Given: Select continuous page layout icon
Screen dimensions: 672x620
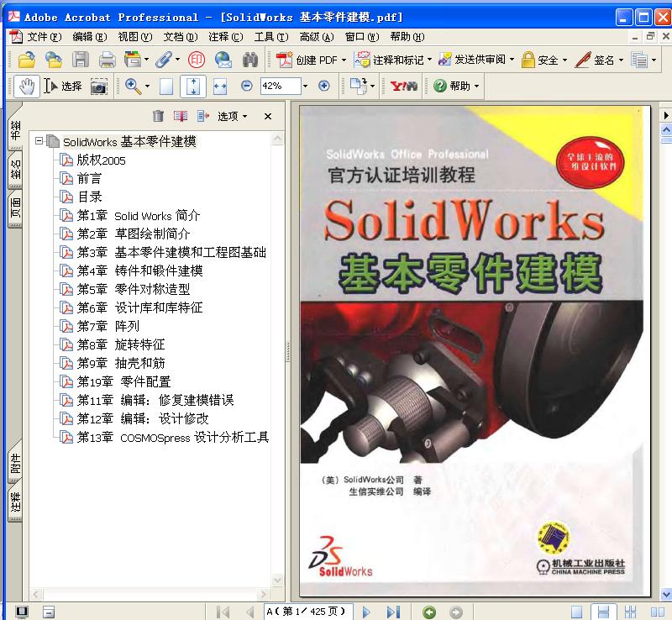Looking at the screenshot, I should 603,612.
